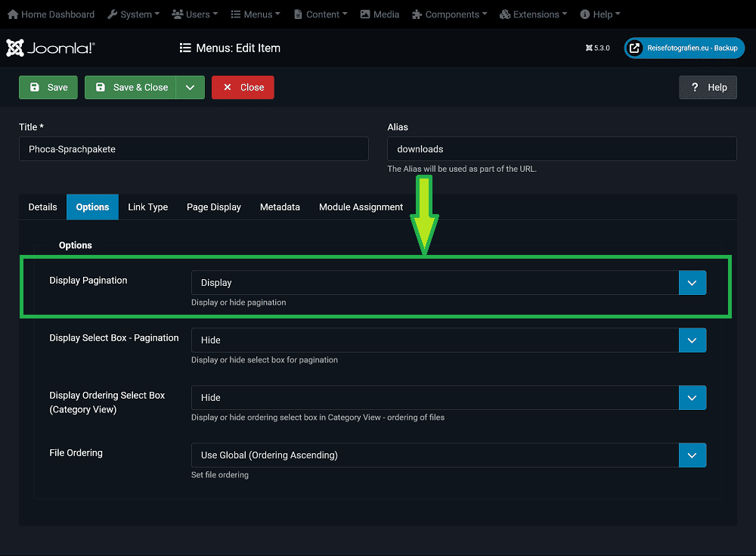Click the Menus list icon in navbar
This screenshot has width=756, height=556.
tap(235, 14)
